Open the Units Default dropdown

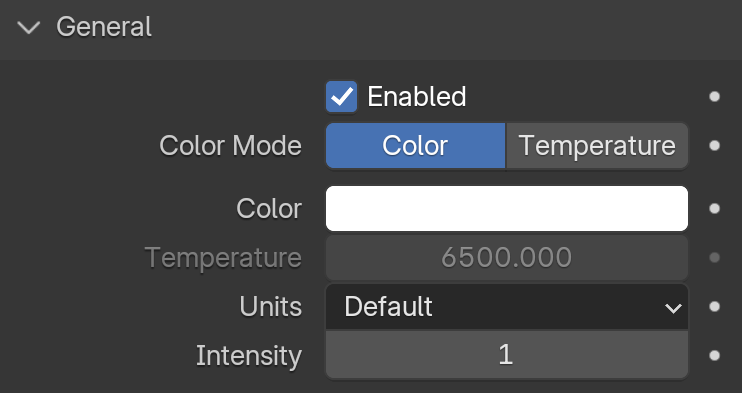(x=507, y=307)
